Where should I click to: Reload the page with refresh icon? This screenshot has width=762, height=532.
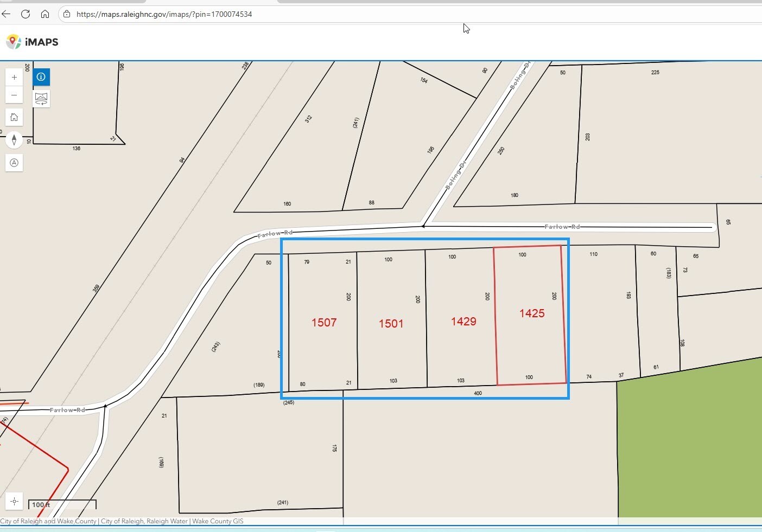coord(26,14)
